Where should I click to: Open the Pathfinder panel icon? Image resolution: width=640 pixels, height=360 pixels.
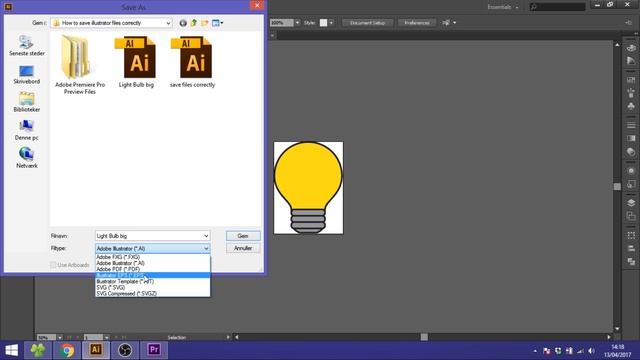631,262
